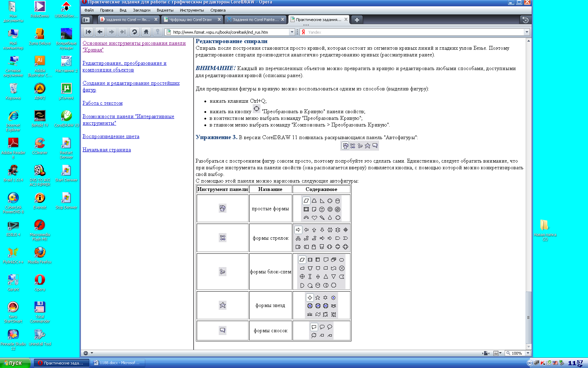Open the Закладки menu
Screen dimensions: 588x368
point(141,10)
